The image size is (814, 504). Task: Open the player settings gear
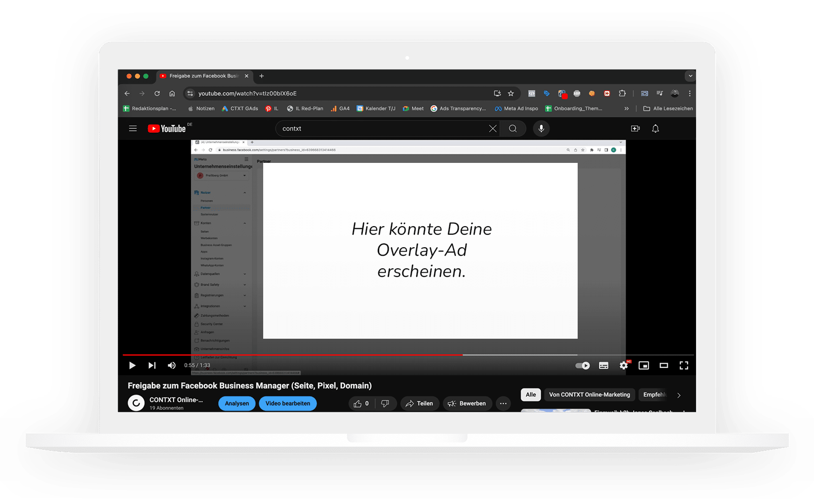(x=624, y=366)
